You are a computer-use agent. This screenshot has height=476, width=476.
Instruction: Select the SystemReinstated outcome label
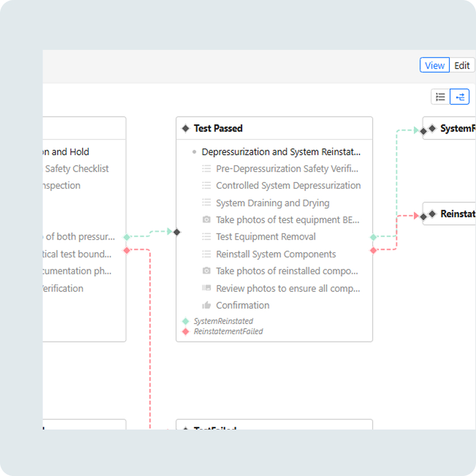click(x=223, y=321)
